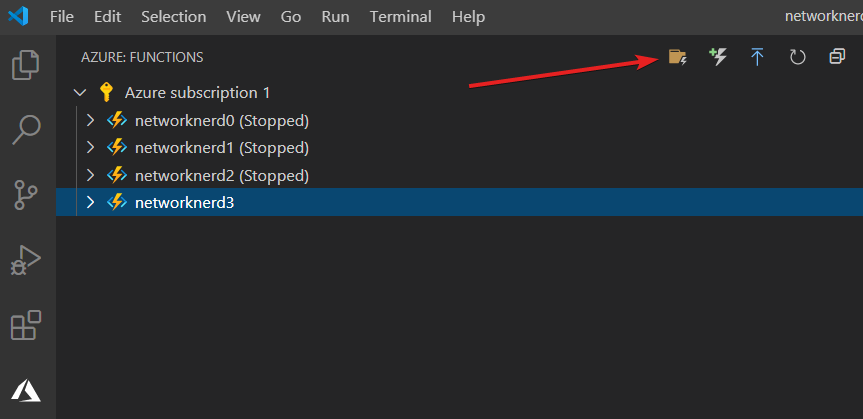Open the Search view in the activity bar
The height and width of the screenshot is (419, 863).
coord(26,129)
